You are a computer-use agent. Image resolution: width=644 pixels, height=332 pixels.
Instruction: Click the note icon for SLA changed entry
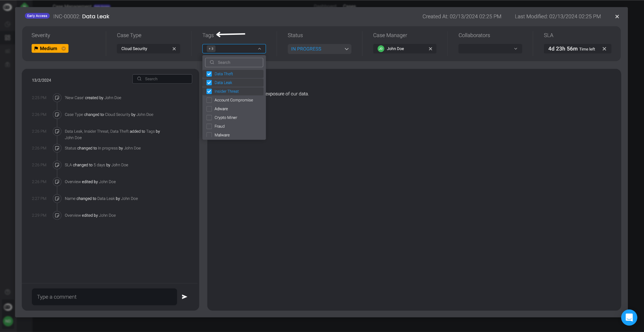tap(57, 165)
